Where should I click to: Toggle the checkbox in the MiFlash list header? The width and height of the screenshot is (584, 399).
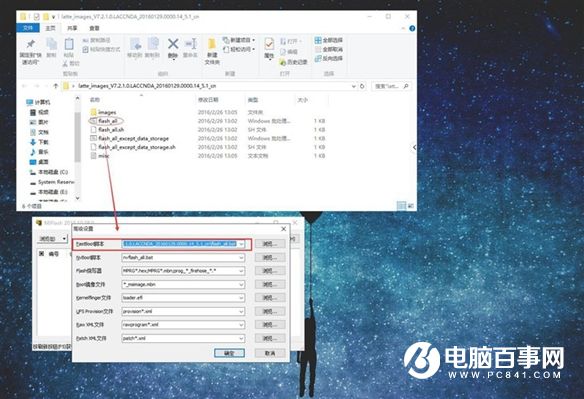[41, 254]
